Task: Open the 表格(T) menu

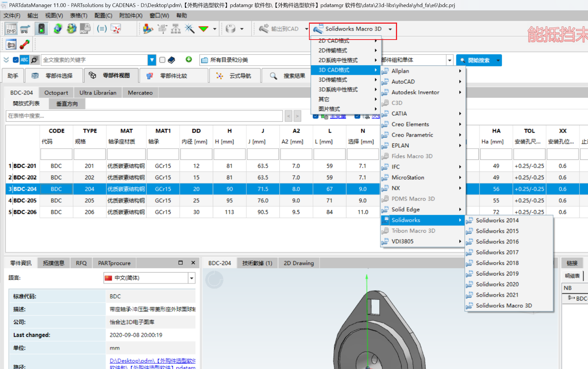Action: (x=79, y=16)
